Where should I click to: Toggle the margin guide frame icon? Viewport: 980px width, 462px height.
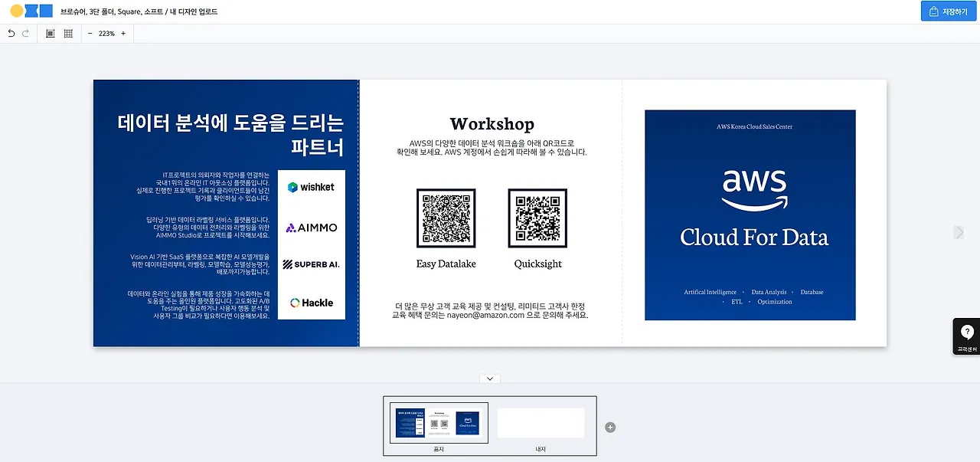[51, 34]
